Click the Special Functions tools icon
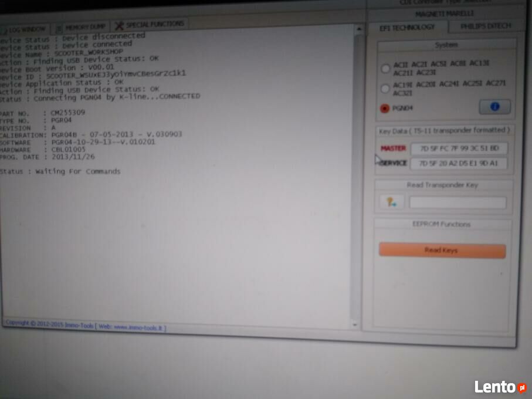This screenshot has height=399, width=532. point(119,25)
